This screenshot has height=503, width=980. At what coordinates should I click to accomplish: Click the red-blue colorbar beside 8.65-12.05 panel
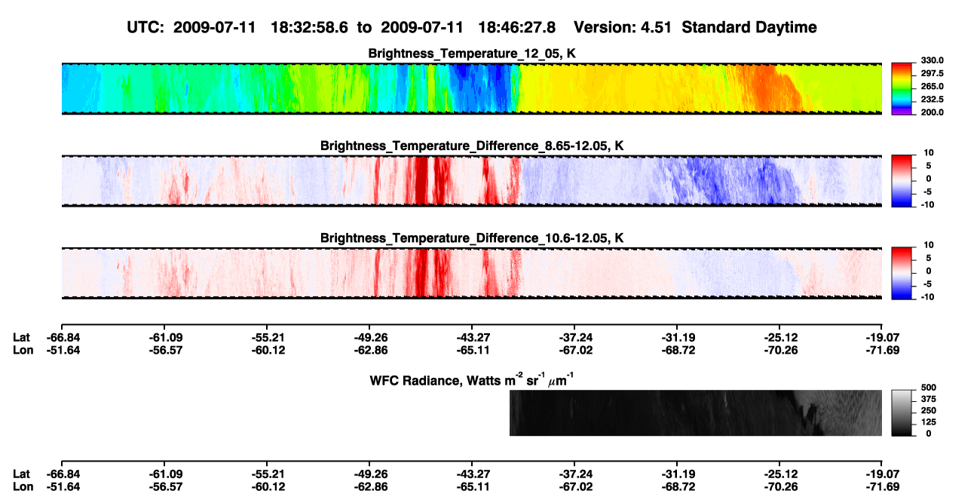click(902, 181)
